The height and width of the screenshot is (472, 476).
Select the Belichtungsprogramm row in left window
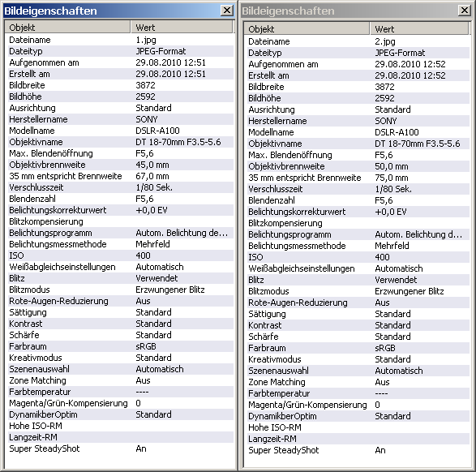coord(121,233)
